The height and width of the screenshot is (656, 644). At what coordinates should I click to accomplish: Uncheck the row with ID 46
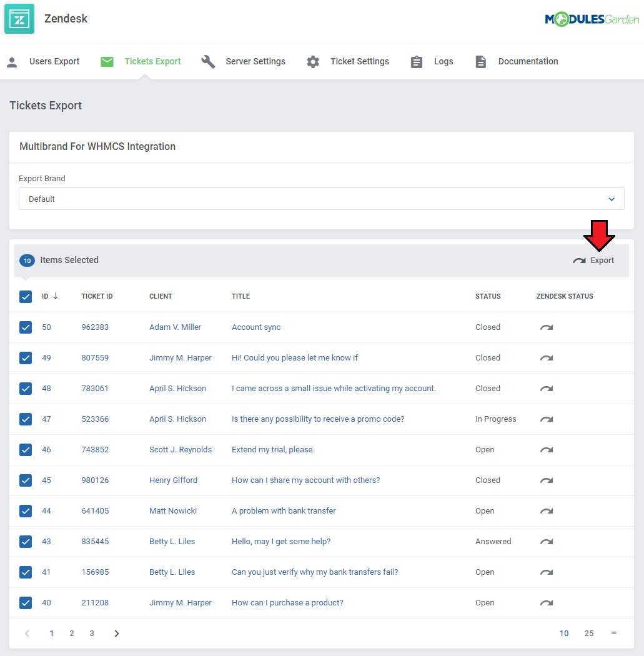tap(26, 450)
